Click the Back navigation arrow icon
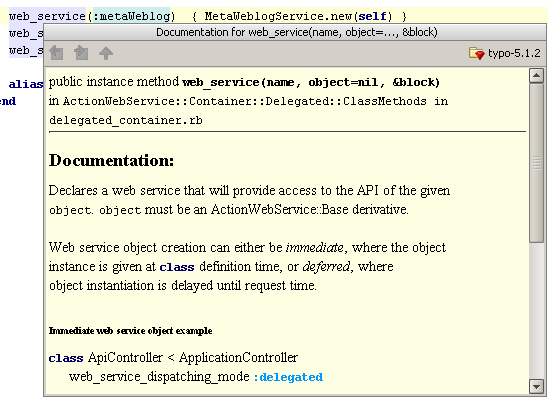 [x=56, y=53]
